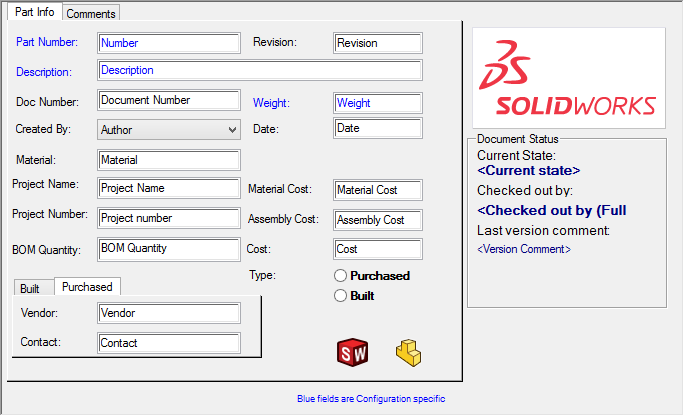Click the Contact input field
Screen dimensions: 684x416
(169, 343)
